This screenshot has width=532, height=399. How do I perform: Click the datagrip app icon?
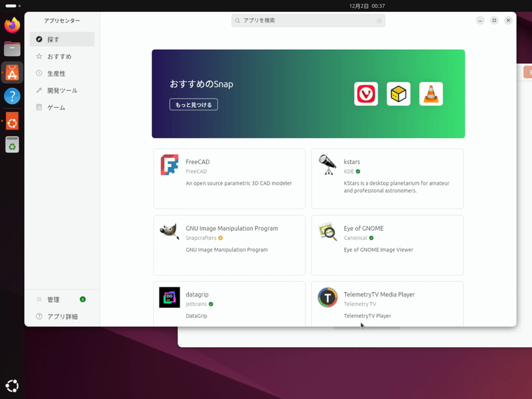pyautogui.click(x=170, y=297)
